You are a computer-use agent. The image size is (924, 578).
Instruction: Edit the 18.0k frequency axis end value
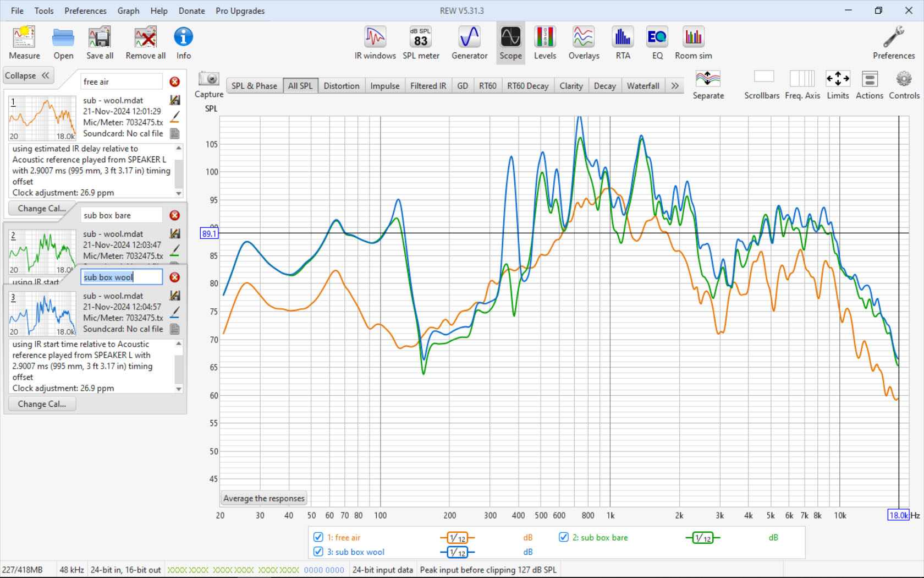tap(898, 515)
